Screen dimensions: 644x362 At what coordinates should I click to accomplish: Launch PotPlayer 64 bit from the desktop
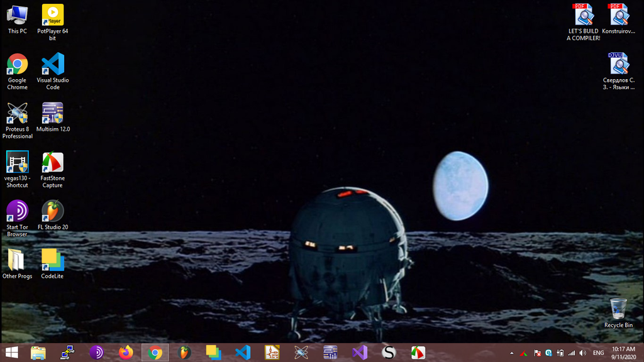pos(53,23)
